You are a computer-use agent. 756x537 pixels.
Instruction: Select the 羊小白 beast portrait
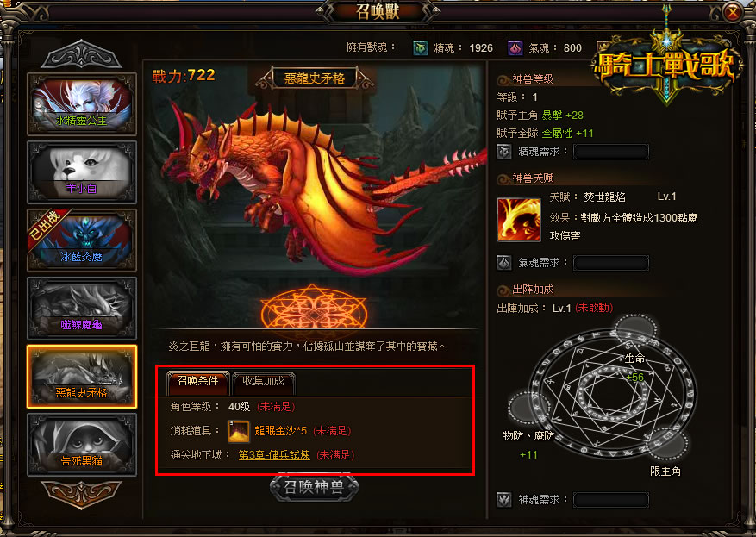pyautogui.click(x=82, y=172)
